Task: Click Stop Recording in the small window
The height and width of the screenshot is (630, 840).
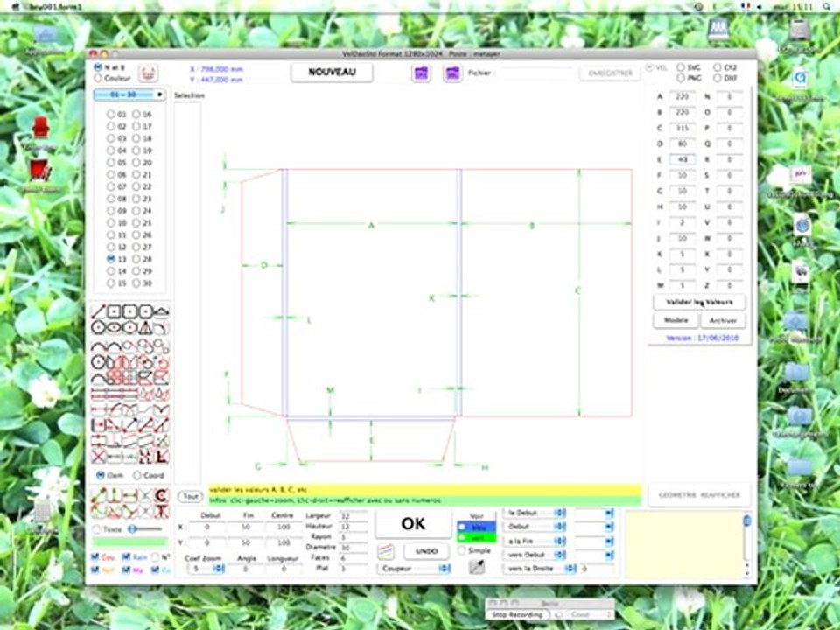Action: point(517,615)
